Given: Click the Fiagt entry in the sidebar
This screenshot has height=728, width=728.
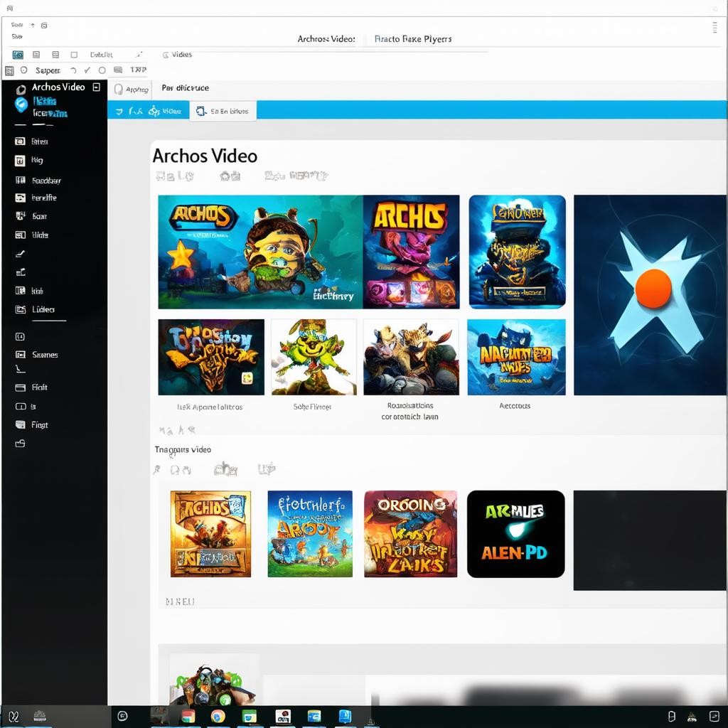Looking at the screenshot, I should pyautogui.click(x=40, y=425).
